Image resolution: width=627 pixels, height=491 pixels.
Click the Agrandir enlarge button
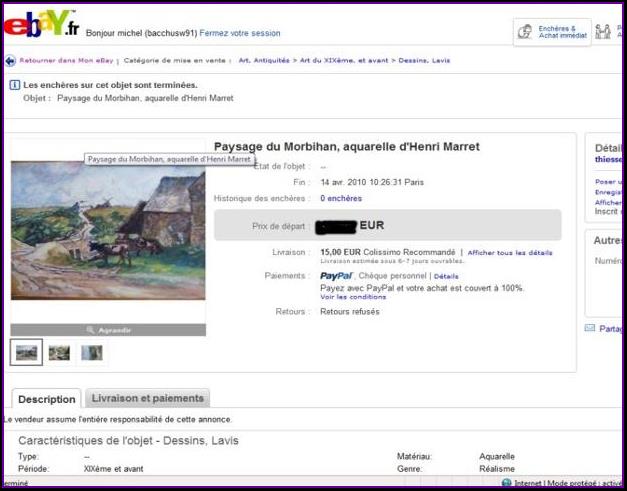point(108,330)
